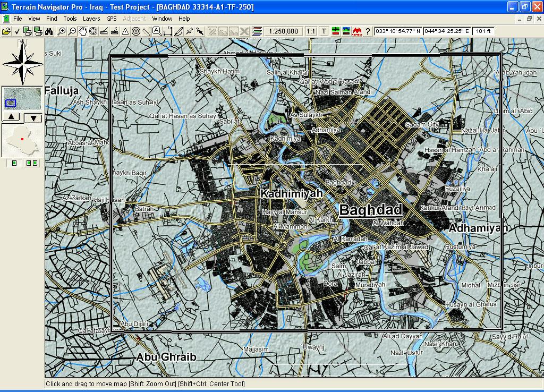Click the Falluja label on the map
The height and width of the screenshot is (392, 544).
pos(62,91)
